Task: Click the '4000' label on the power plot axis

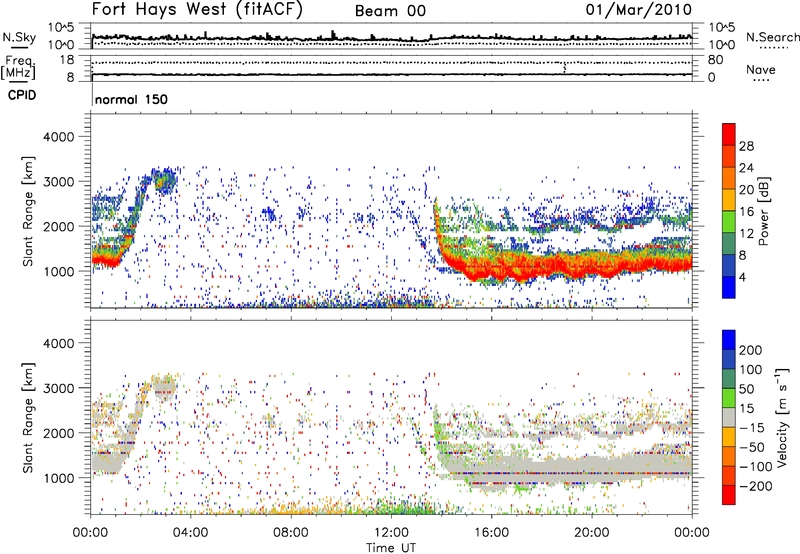Action: 58,137
